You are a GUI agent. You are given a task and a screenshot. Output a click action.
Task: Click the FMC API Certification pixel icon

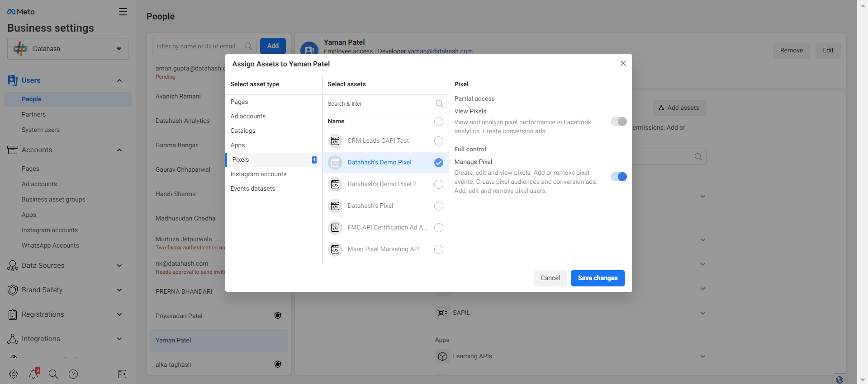pyautogui.click(x=335, y=228)
